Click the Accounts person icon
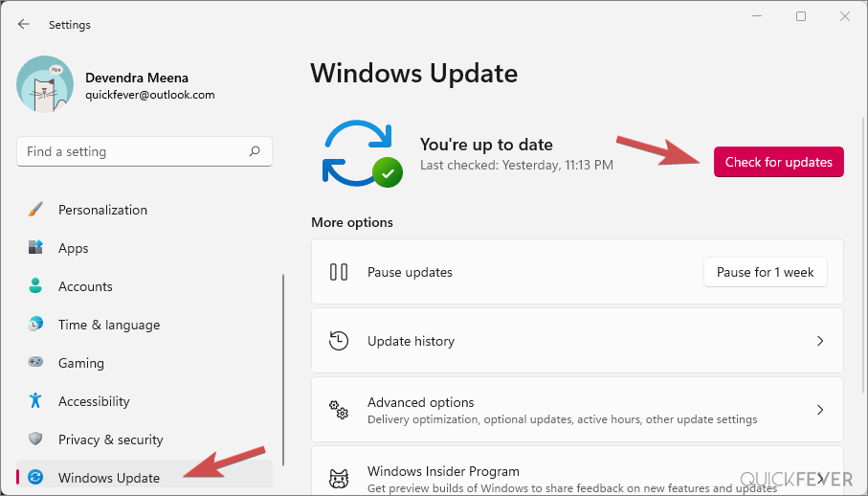This screenshot has height=496, width=868. [x=35, y=286]
